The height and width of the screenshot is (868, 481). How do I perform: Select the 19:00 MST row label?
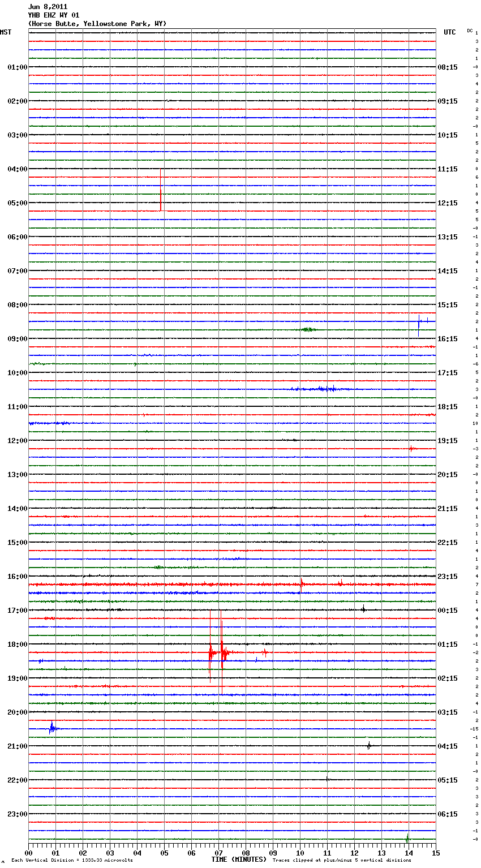pos(18,678)
